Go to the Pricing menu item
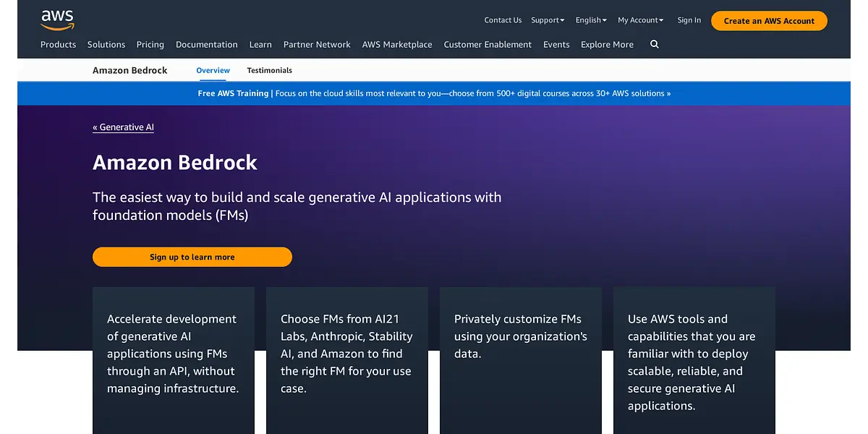 pos(150,44)
